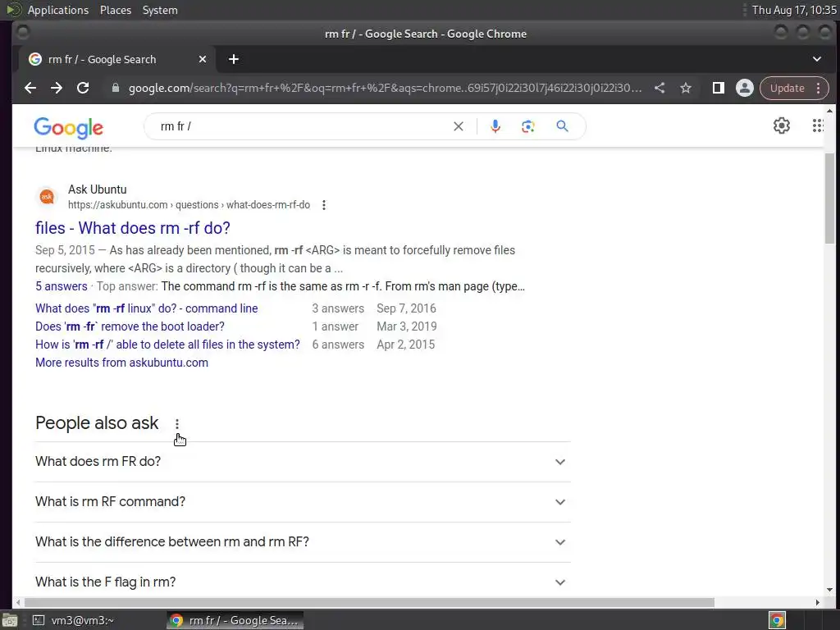Bookmark this tab with star icon
Viewport: 840px width, 630px height.
click(x=686, y=88)
